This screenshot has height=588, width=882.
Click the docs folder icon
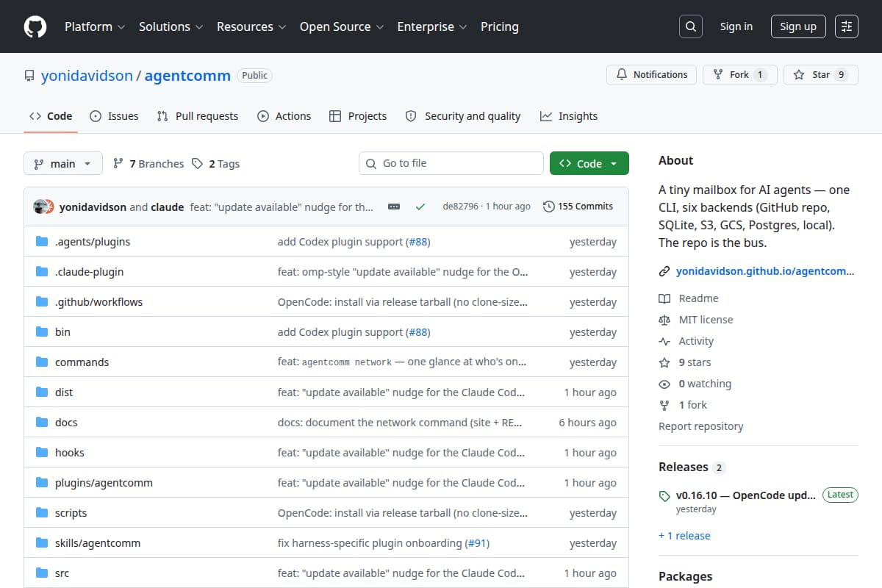pos(42,423)
